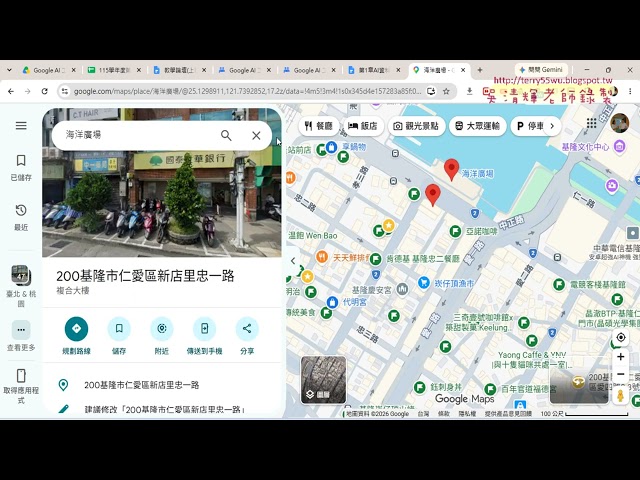Select the 大眾運輸 transit filter chip
640x480 pixels.
[x=477, y=126]
